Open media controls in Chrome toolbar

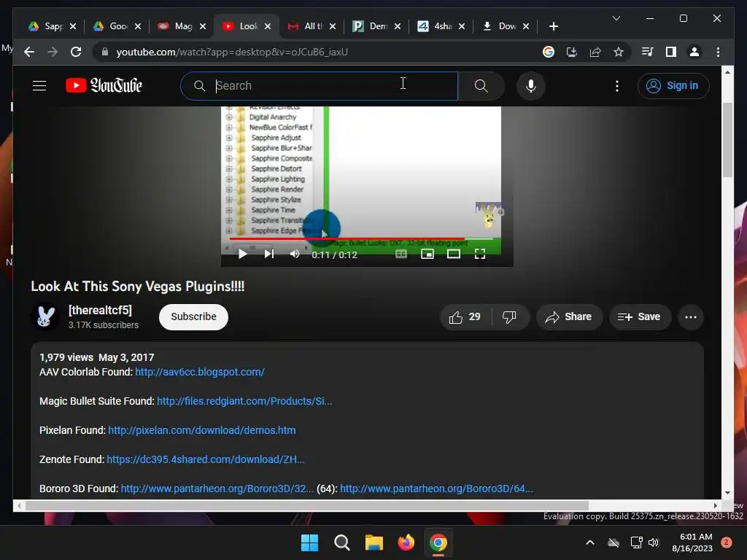click(x=648, y=52)
